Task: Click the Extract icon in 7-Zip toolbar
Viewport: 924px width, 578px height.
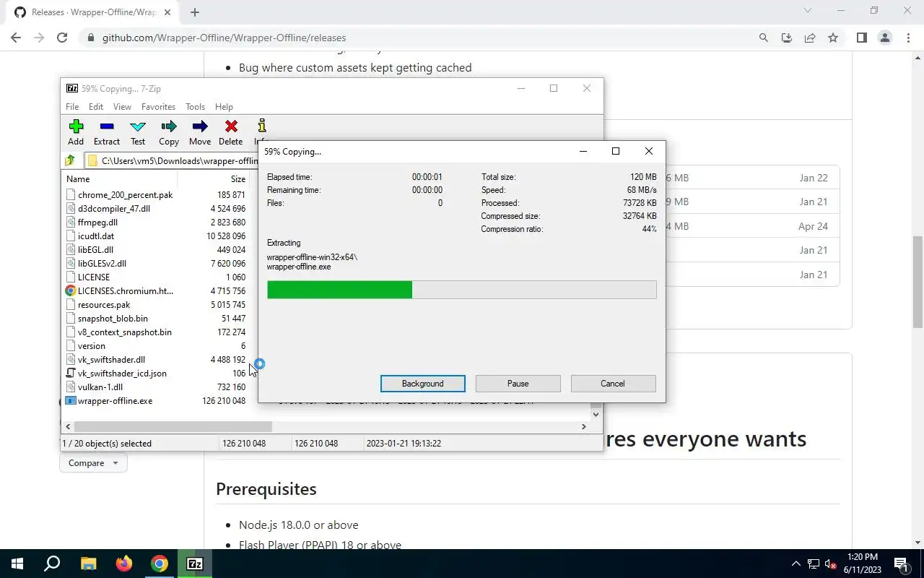Action: pyautogui.click(x=107, y=133)
